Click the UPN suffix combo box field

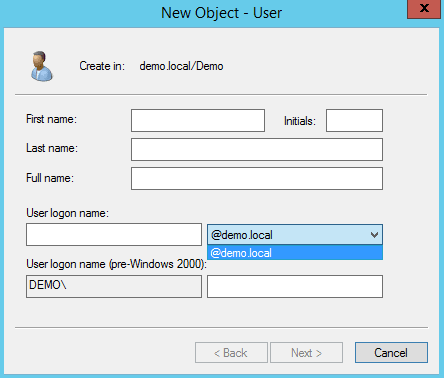(x=295, y=235)
